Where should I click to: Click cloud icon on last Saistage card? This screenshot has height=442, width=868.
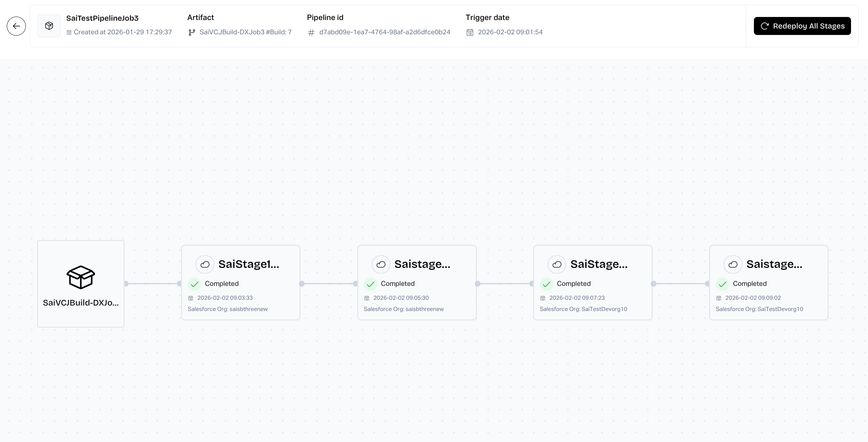(733, 264)
